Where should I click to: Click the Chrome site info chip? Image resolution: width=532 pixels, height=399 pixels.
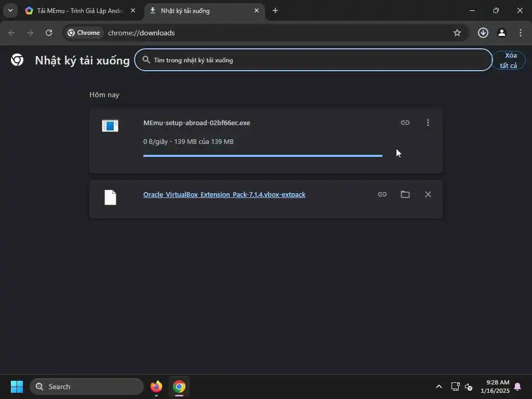pos(84,33)
